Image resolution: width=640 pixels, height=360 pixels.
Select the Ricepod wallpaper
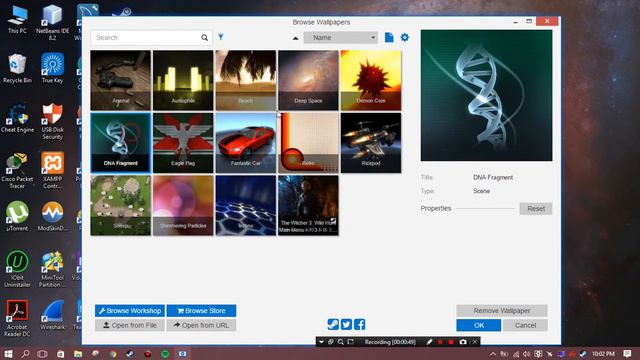tap(371, 143)
